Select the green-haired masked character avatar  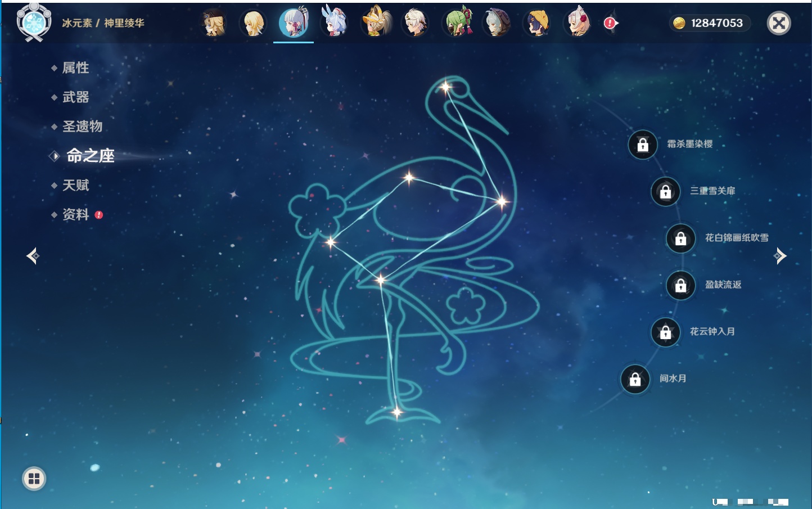click(457, 22)
